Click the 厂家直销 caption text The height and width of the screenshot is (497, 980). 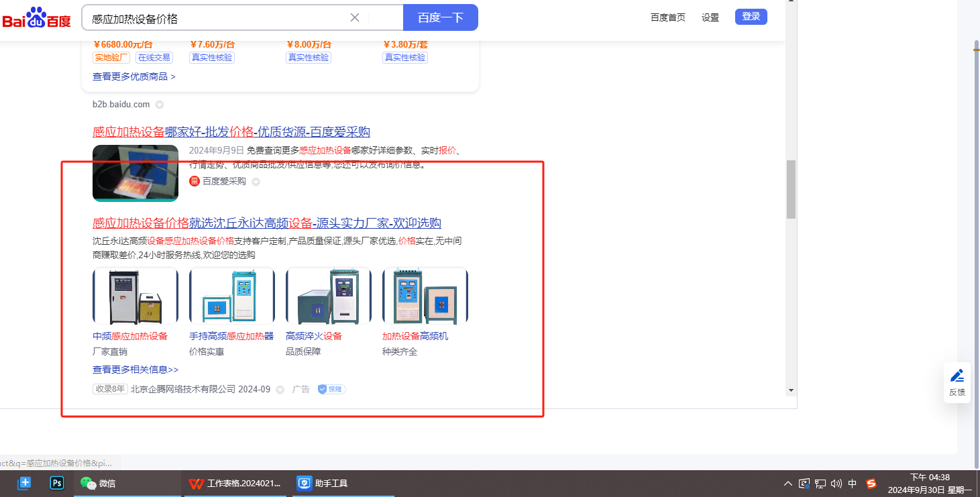tap(110, 351)
